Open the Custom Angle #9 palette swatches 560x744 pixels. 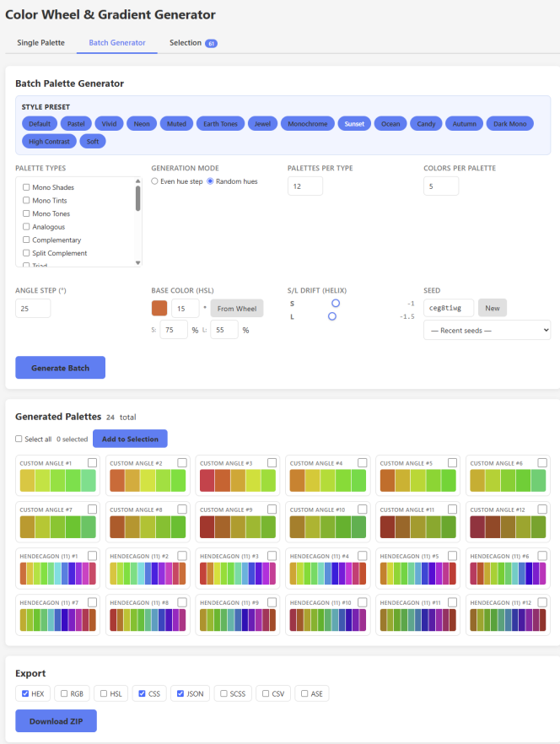coord(238,527)
